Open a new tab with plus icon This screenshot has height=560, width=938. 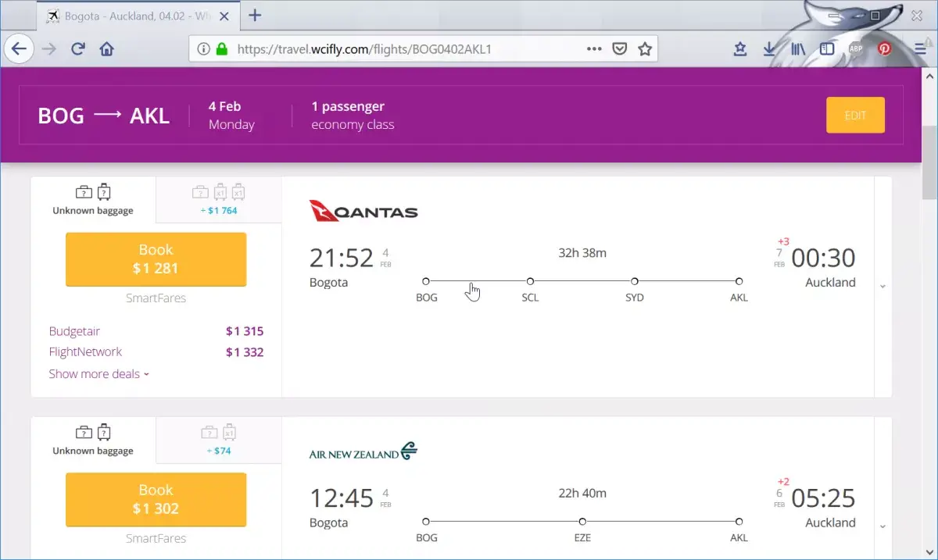point(254,16)
